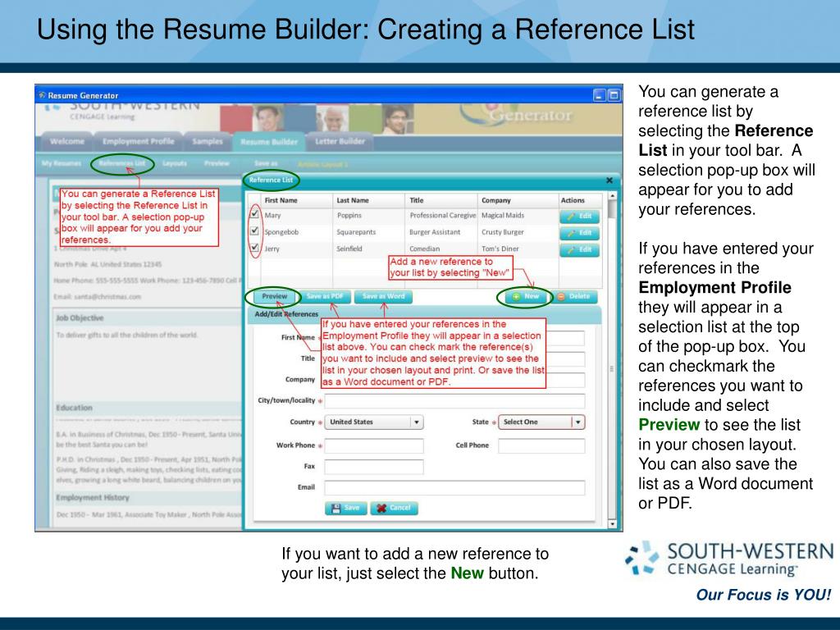
Task: Click Edit button for Jerry Seinfeld row
Action: click(579, 249)
